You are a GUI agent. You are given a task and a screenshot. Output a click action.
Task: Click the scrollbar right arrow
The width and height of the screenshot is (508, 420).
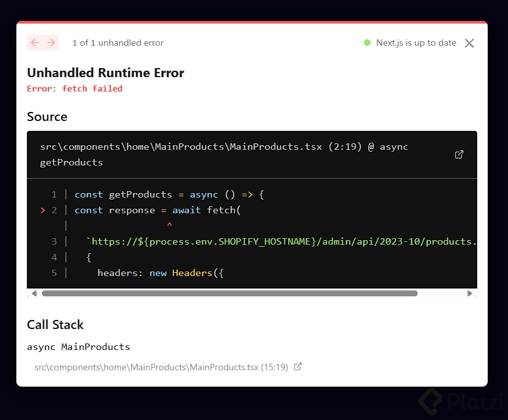pyautogui.click(x=469, y=293)
